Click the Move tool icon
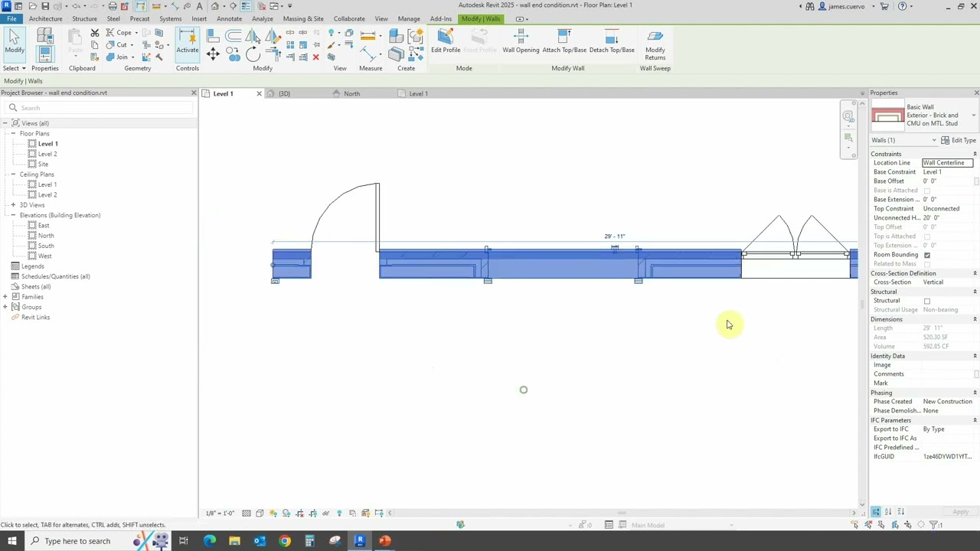The width and height of the screenshot is (980, 551). pyautogui.click(x=213, y=54)
